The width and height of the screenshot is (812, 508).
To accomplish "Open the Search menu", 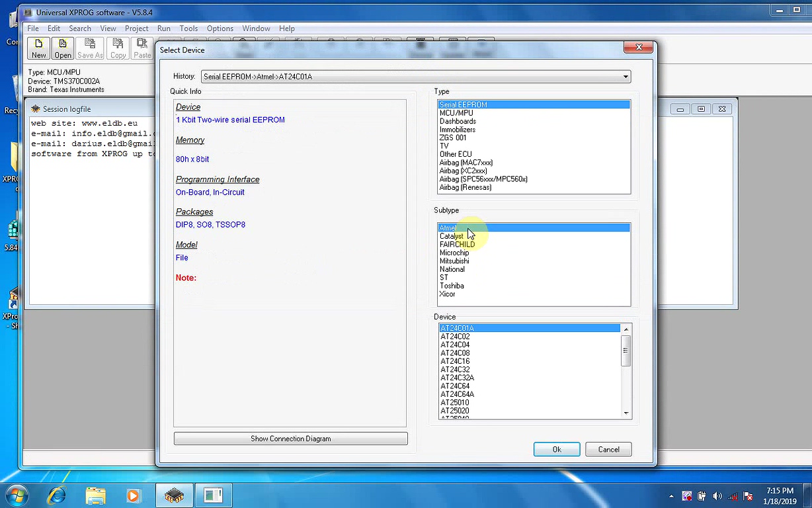I will tap(80, 28).
